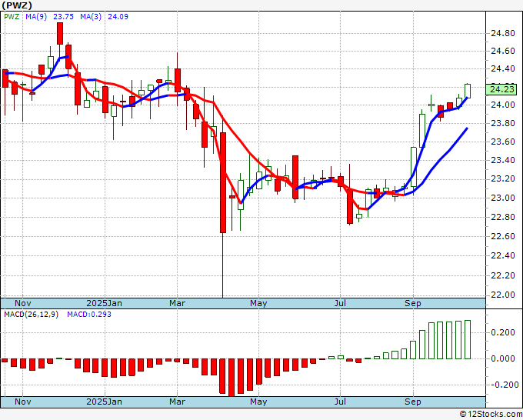This screenshot has width=523, height=420.
Task: Click the 24.60 price axis label
Action: click(503, 52)
